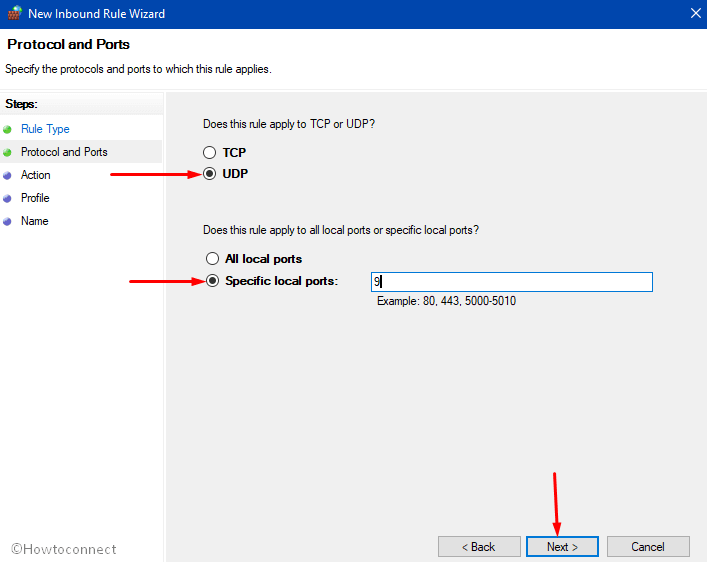Cancel the inbound rule wizard
The image size is (707, 562).
pos(648,547)
